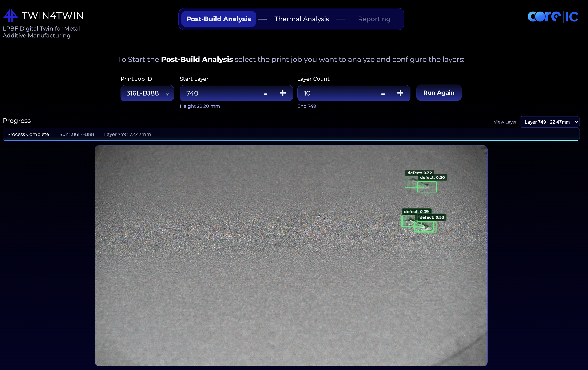Open the Post-Build Analysis tab
The image size is (588, 370).
[219, 19]
